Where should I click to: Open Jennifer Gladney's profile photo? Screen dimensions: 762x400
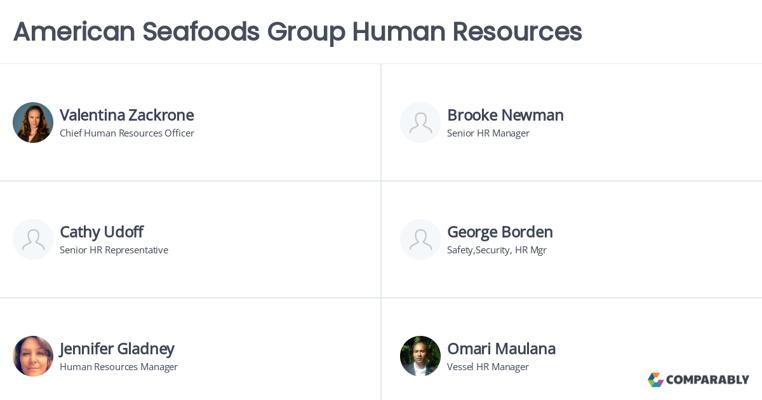[x=33, y=356]
